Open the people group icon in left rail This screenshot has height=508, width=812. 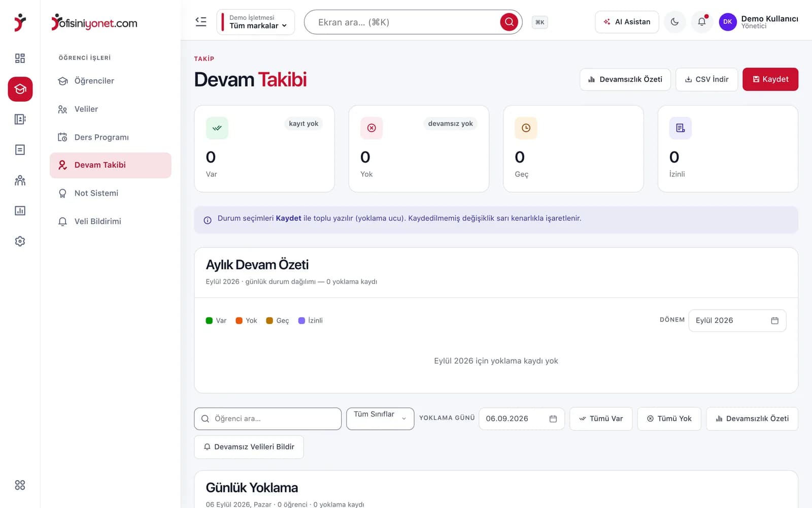[x=20, y=180]
